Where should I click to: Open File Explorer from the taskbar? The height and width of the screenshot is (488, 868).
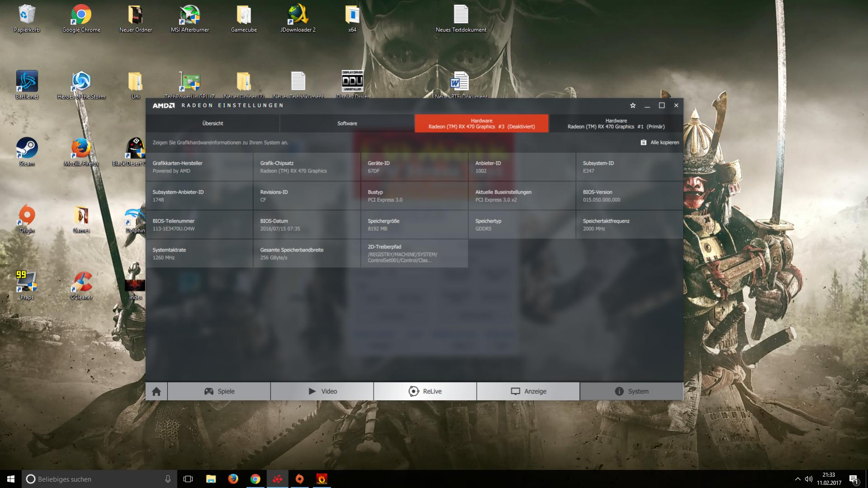(x=211, y=479)
